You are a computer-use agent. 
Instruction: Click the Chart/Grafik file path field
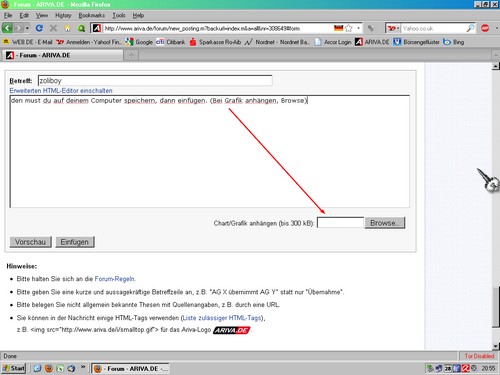[x=340, y=223]
